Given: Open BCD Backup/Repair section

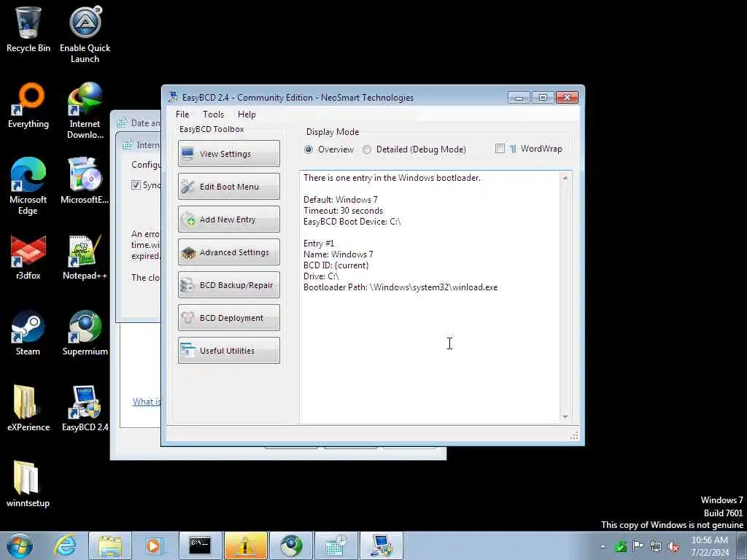Looking at the screenshot, I should click(228, 285).
